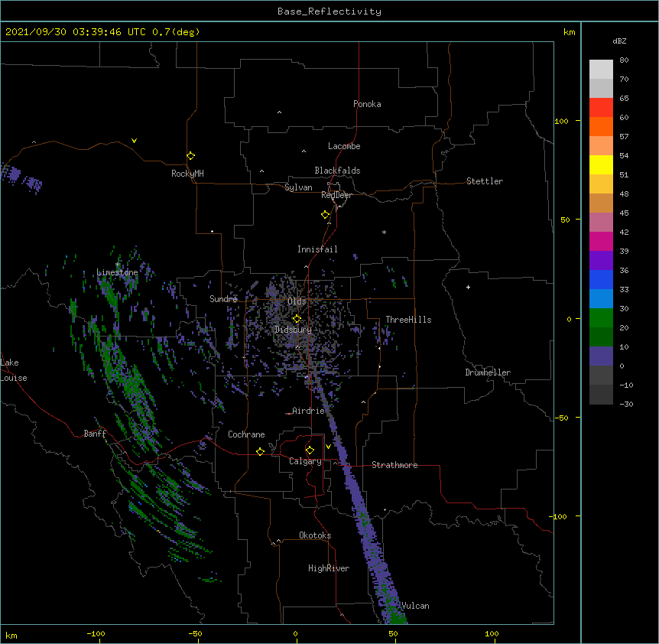Click the Banff label

[x=95, y=434]
